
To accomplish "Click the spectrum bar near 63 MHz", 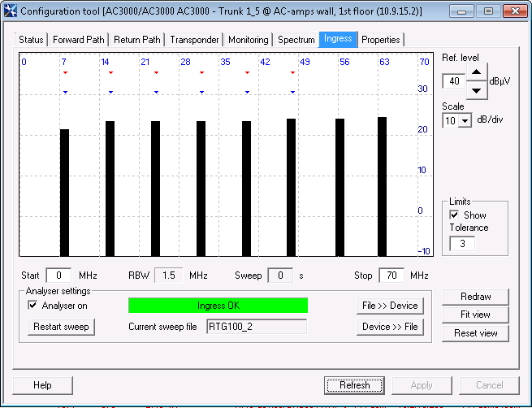I will [x=382, y=187].
